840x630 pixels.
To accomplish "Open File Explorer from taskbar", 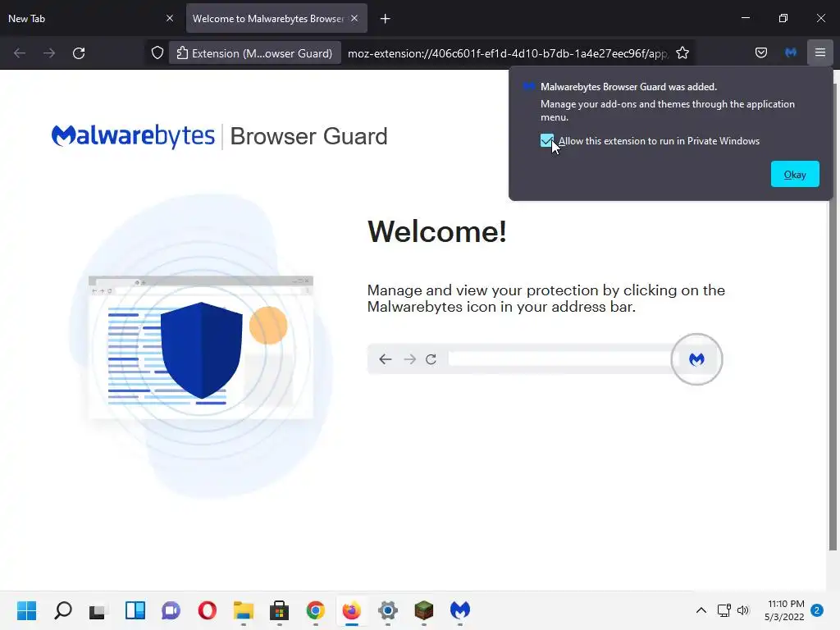I will pos(243,610).
